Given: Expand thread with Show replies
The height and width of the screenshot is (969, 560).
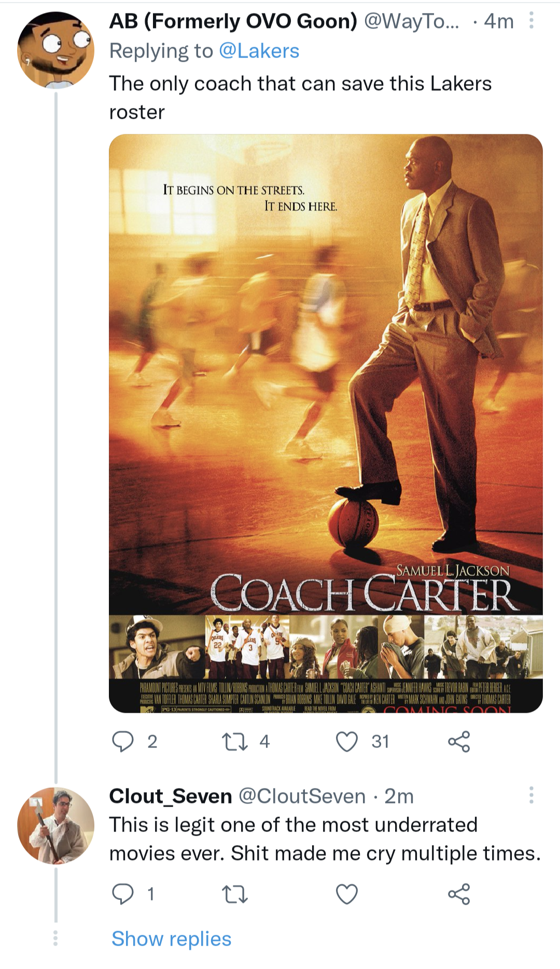Looking at the screenshot, I should pyautogui.click(x=171, y=939).
